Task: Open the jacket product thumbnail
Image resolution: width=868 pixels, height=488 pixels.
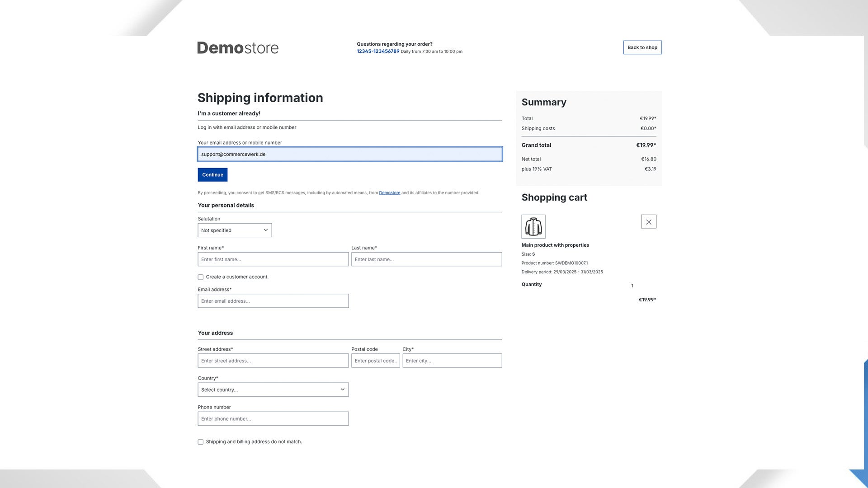Action: click(533, 226)
